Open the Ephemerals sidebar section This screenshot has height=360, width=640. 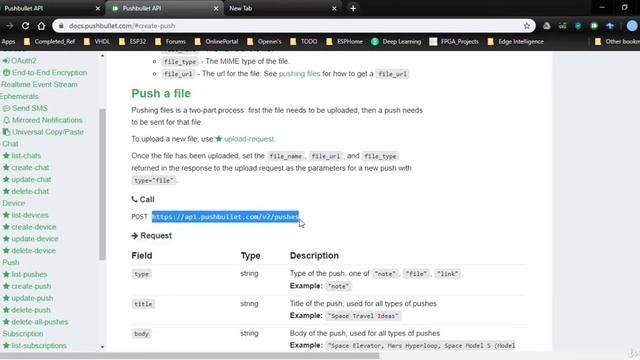click(19, 96)
